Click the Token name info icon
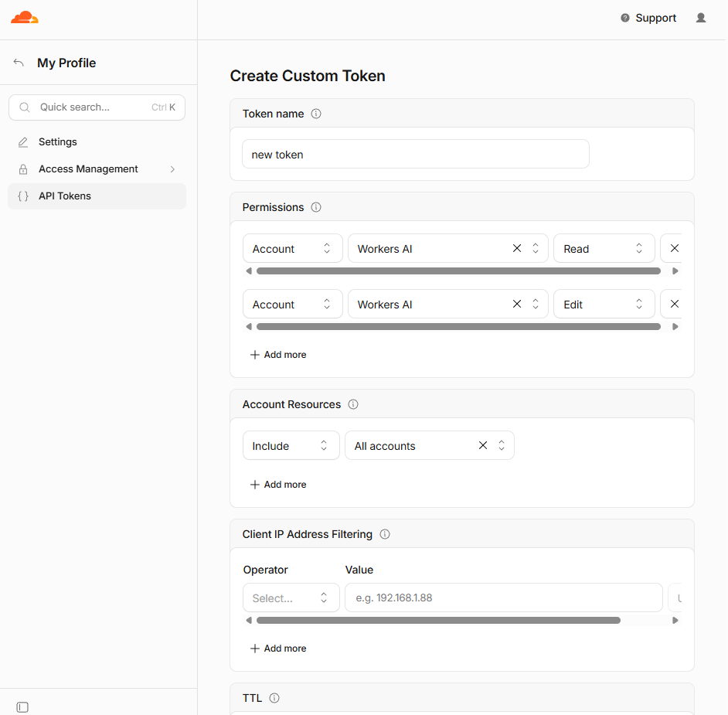 (316, 114)
